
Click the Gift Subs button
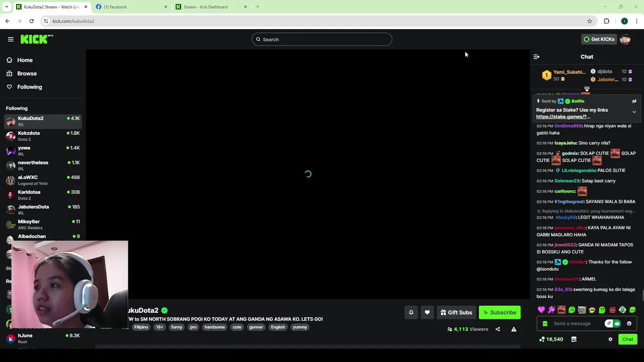(x=456, y=313)
